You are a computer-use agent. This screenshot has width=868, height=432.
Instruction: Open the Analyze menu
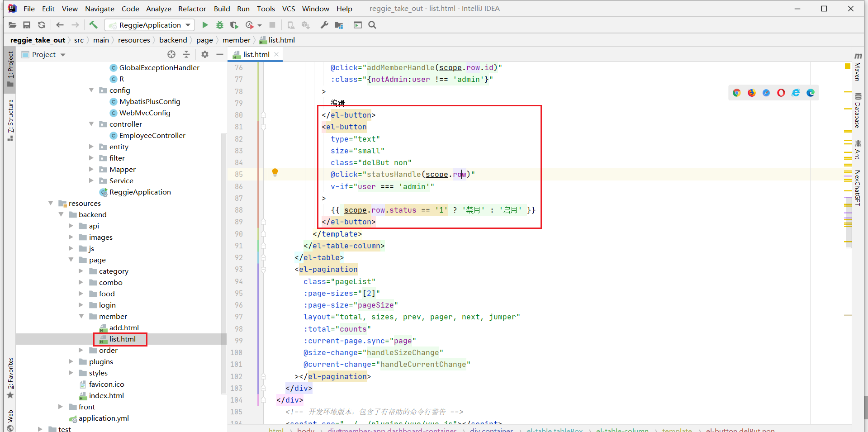tap(158, 9)
